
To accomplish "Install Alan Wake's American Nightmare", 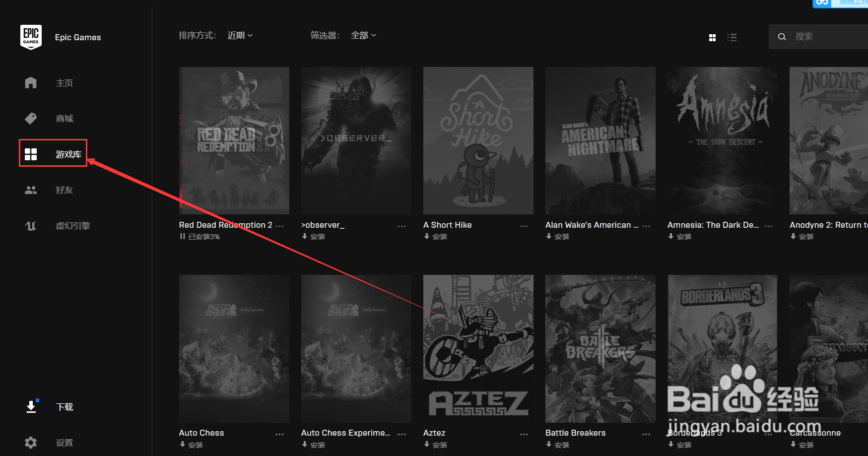I will click(x=557, y=237).
